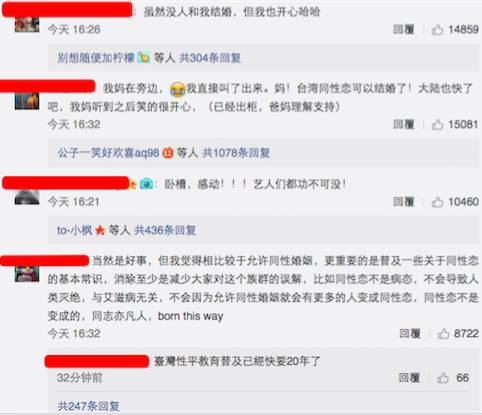Expand the 共1078条回复 thread
The width and height of the screenshot is (482, 415).
(x=236, y=153)
